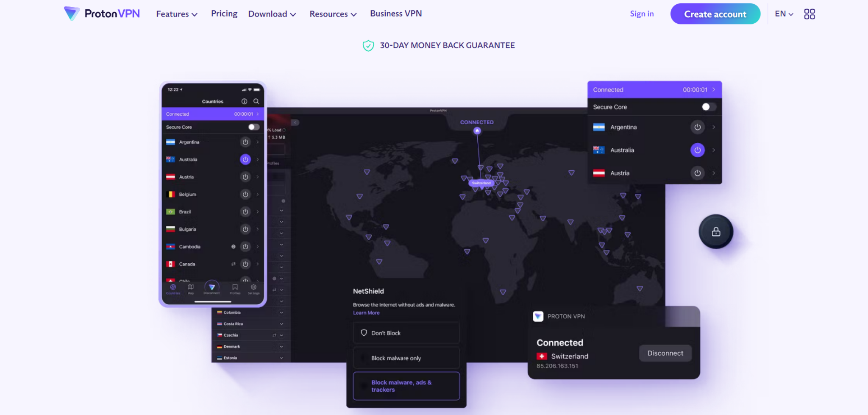Select the Map tab icon in the mobile app
The height and width of the screenshot is (415, 868).
pos(191,287)
